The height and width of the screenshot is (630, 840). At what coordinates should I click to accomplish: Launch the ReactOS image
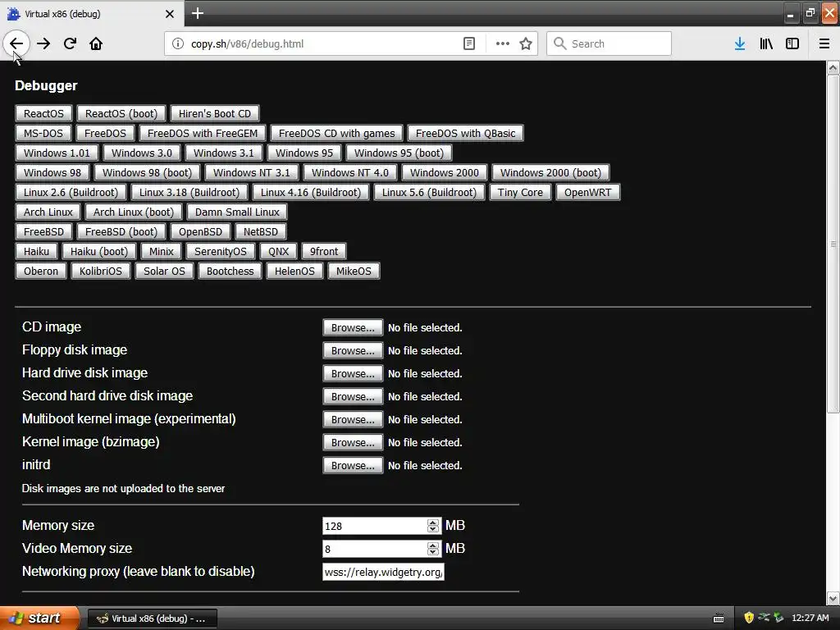[x=43, y=113]
